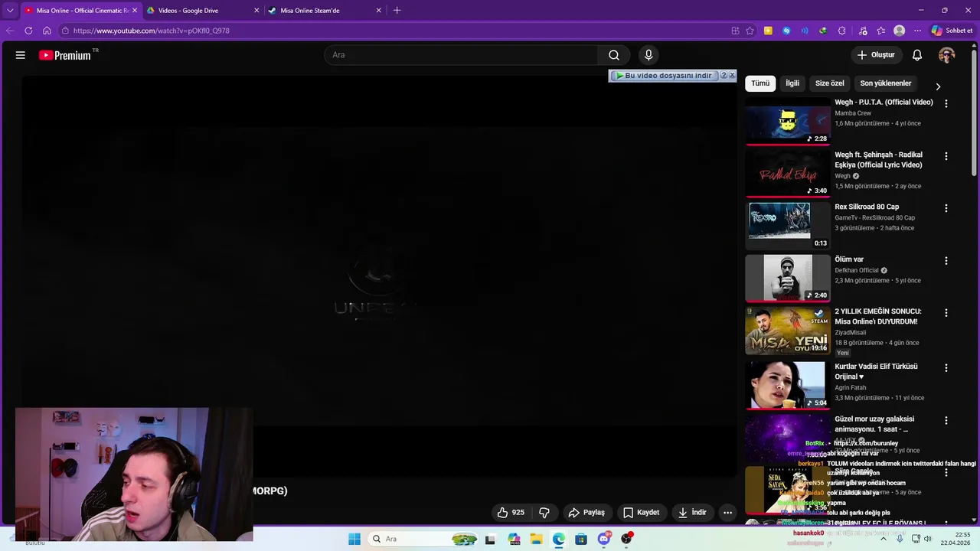Click the YouTube search magnifier button
The width and height of the screenshot is (980, 551).
(614, 55)
